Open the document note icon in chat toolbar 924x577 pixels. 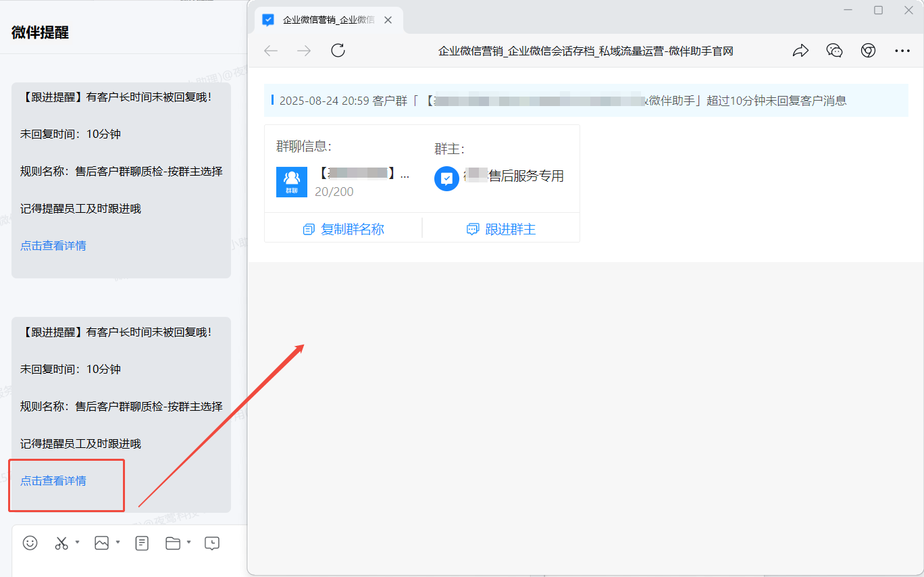(x=142, y=543)
